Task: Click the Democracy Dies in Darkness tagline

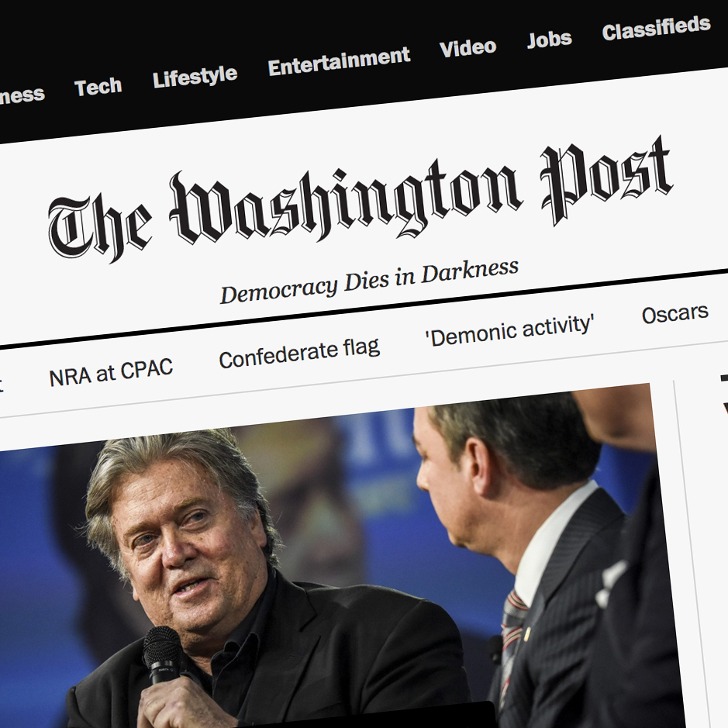Action: [x=369, y=281]
